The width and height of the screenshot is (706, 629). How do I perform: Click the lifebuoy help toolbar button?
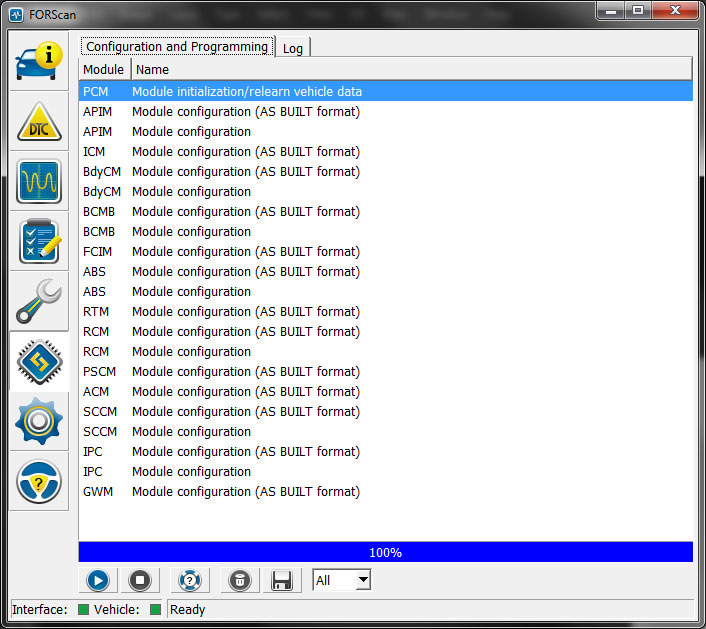190,580
